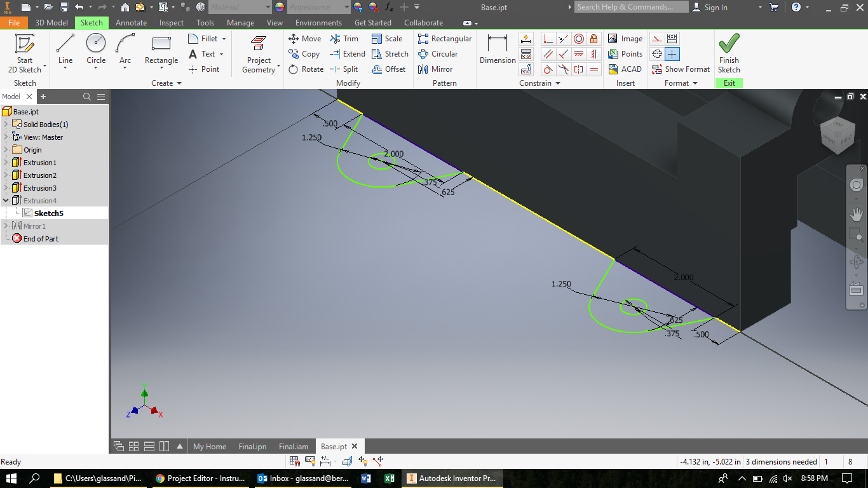Switch to Inspect tab
Image resolution: width=868 pixels, height=488 pixels.
pyautogui.click(x=172, y=23)
